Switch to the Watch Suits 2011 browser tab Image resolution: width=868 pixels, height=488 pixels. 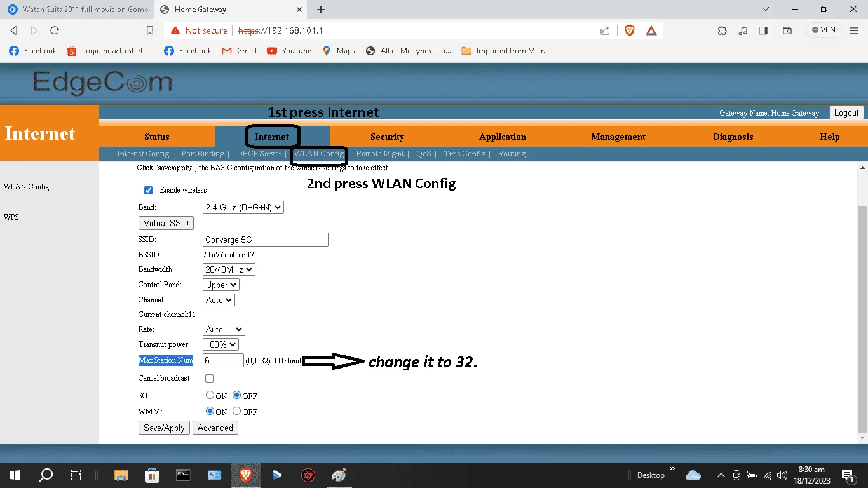pyautogui.click(x=79, y=10)
